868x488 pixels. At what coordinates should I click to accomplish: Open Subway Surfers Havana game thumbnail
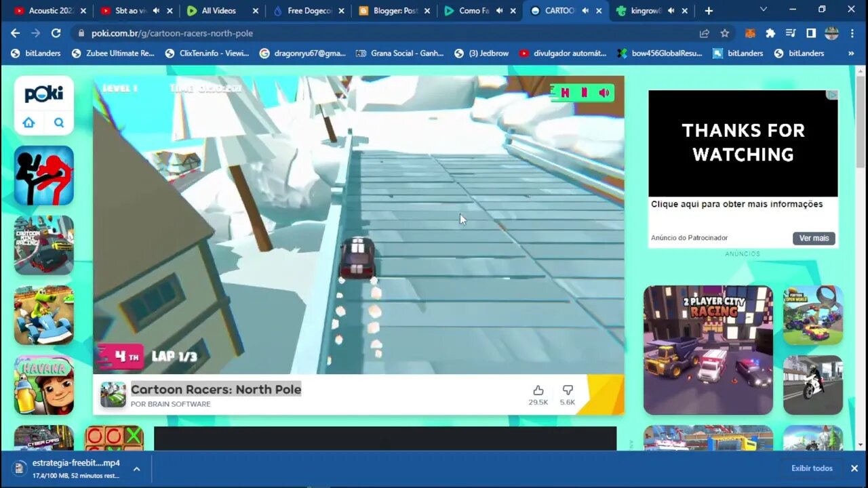pyautogui.click(x=44, y=385)
